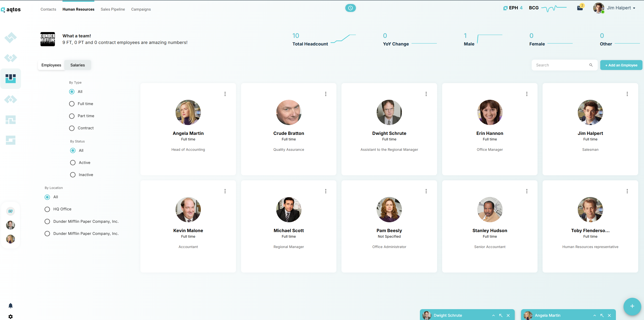Click the notification bell icon
This screenshot has width=644, height=320.
point(10,306)
